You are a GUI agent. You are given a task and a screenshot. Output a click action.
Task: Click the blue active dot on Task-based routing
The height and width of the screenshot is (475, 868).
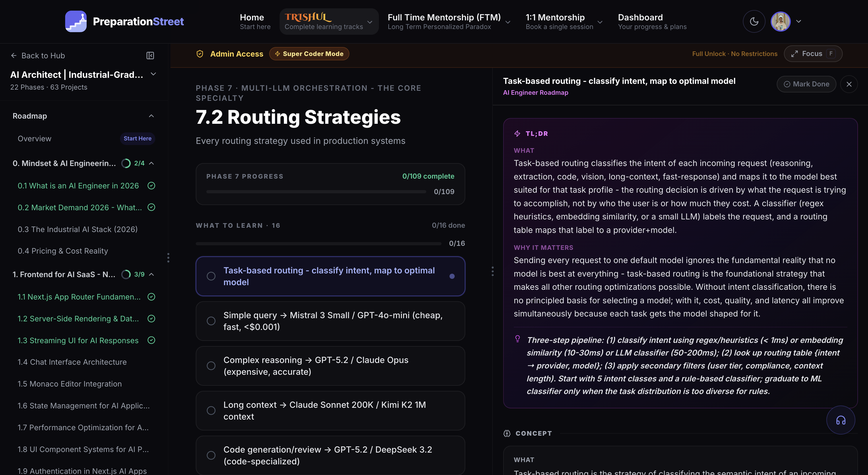452,277
